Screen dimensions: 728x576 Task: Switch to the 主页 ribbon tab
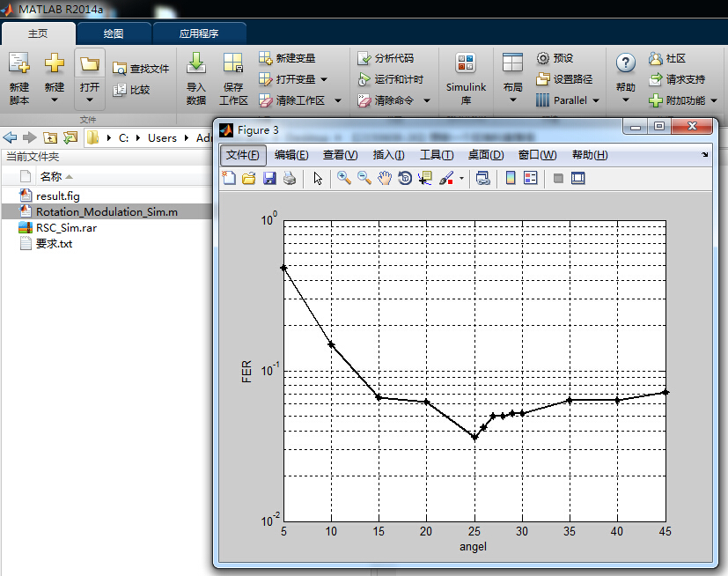(x=38, y=33)
